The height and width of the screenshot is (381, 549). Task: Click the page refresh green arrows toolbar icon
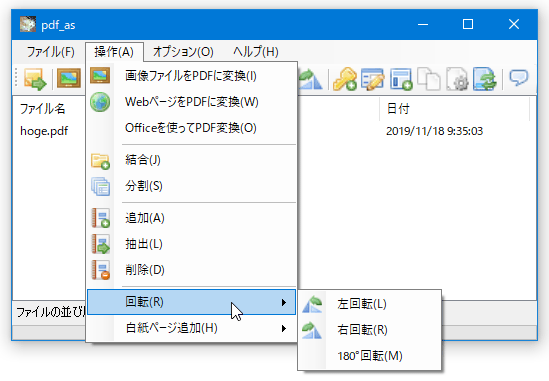(x=485, y=79)
